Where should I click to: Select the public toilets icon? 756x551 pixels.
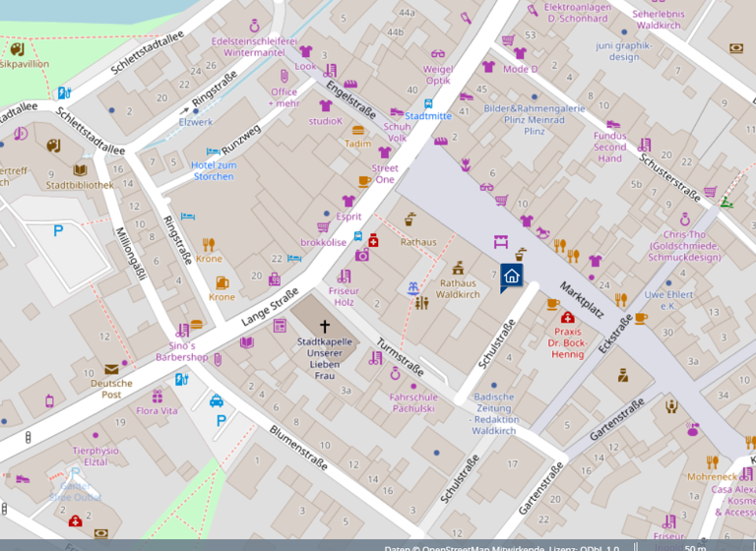422,303
